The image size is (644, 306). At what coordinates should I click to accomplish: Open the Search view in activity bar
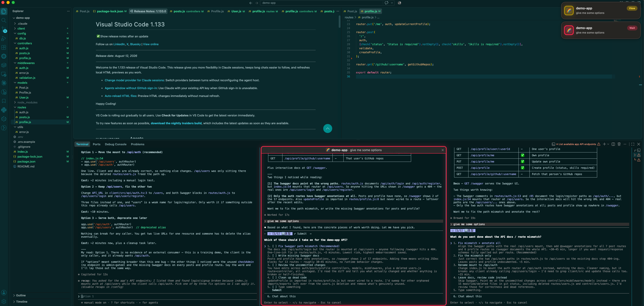4,20
